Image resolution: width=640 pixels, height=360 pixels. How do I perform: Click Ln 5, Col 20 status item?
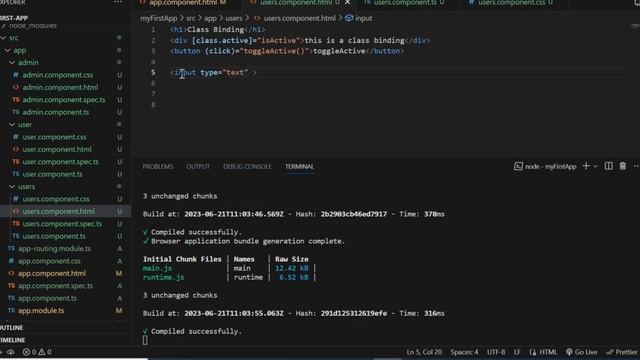tap(424, 352)
